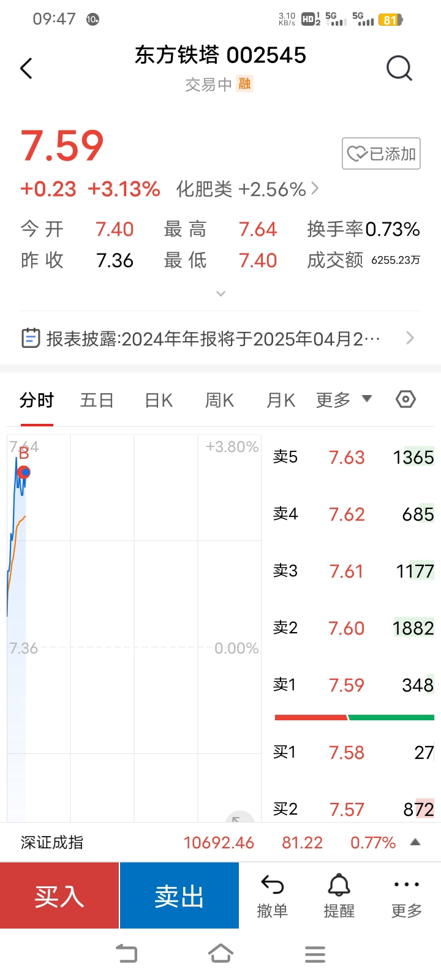Viewport: 441px width, 980px height.
Task: Select 卖4 order price 7.62
Action: (x=347, y=514)
